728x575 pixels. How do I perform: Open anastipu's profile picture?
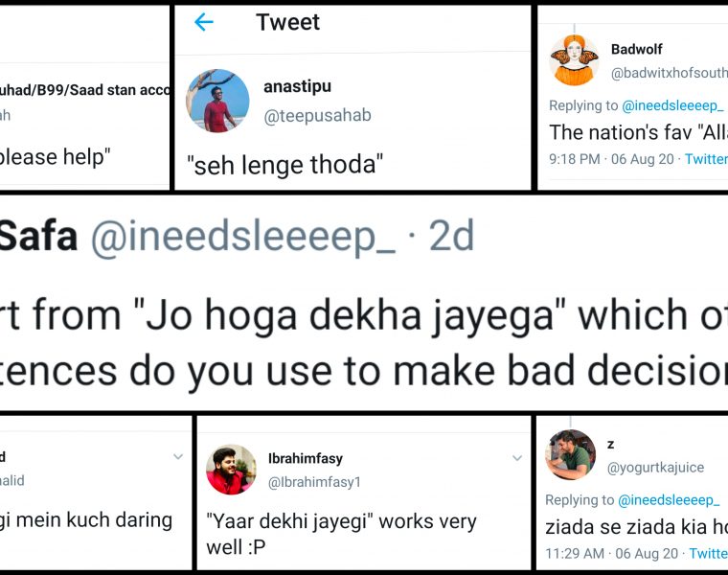pos(218,101)
